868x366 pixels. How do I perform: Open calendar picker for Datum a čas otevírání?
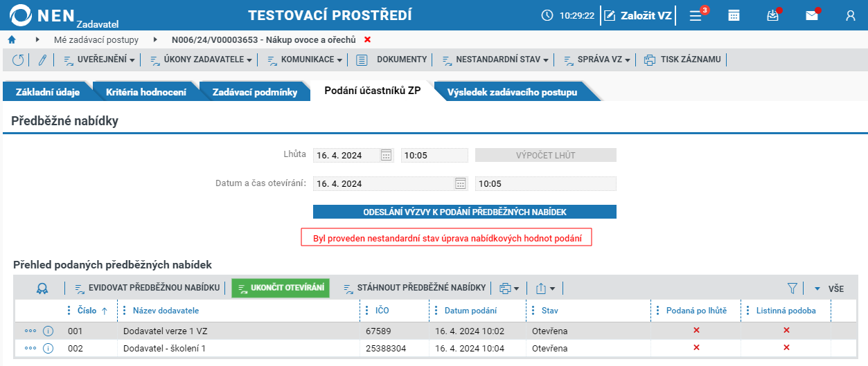point(460,183)
